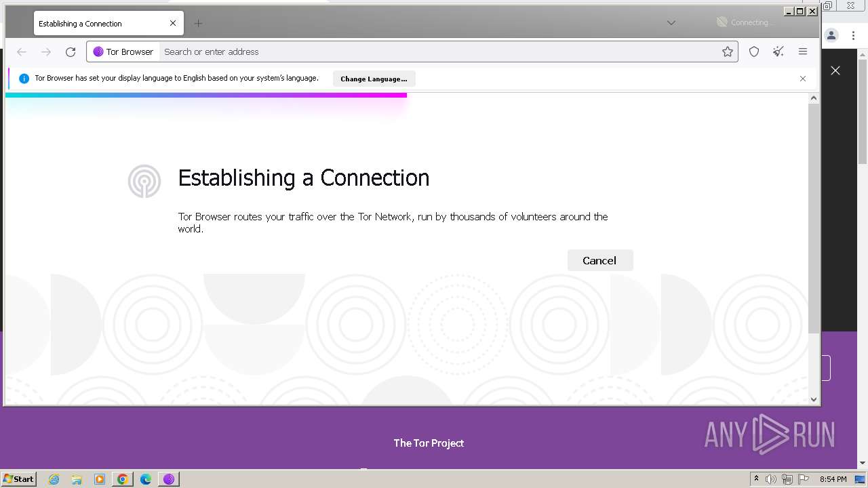This screenshot has width=868, height=488.
Task: Click the info icon in notification bar
Action: (24, 79)
